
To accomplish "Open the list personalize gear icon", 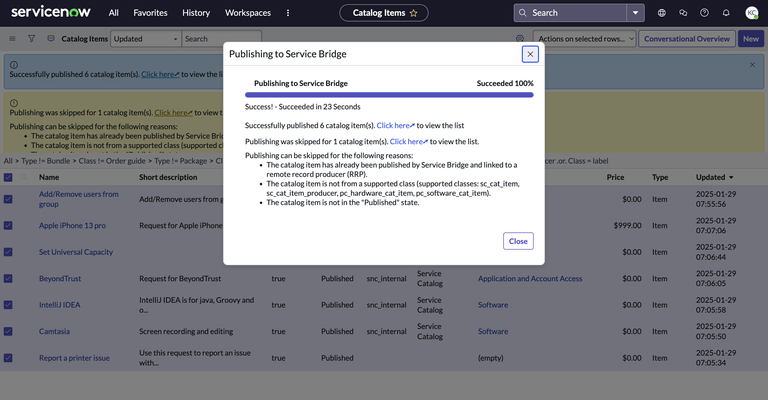I will pos(520,39).
